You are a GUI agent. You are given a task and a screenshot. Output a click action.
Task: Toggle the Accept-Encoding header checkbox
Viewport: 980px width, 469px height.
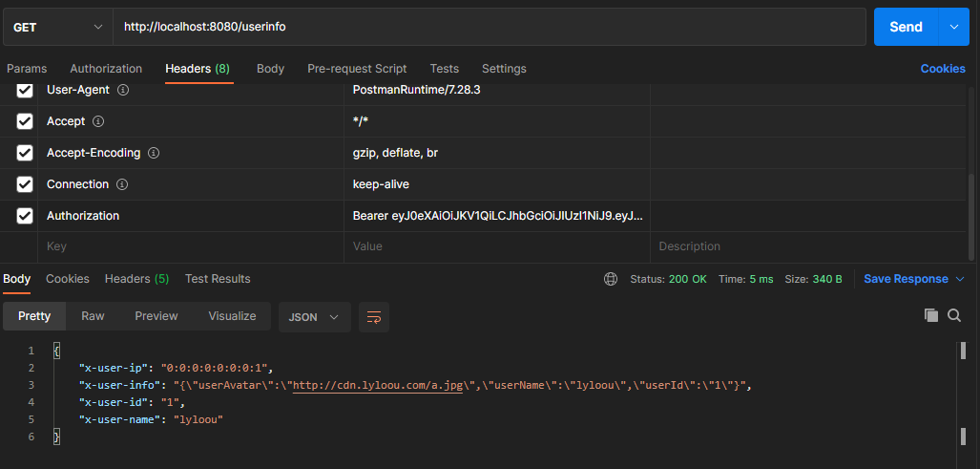25,153
